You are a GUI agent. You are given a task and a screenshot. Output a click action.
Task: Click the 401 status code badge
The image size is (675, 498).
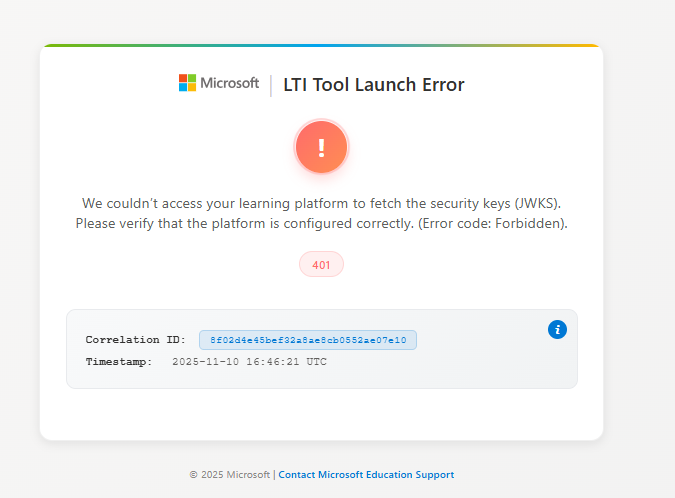[321, 265]
